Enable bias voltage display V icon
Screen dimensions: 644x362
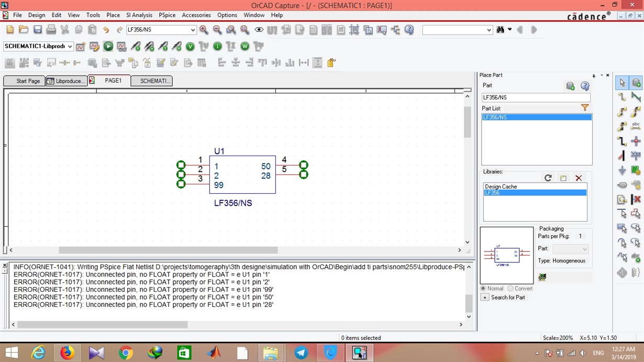190,47
